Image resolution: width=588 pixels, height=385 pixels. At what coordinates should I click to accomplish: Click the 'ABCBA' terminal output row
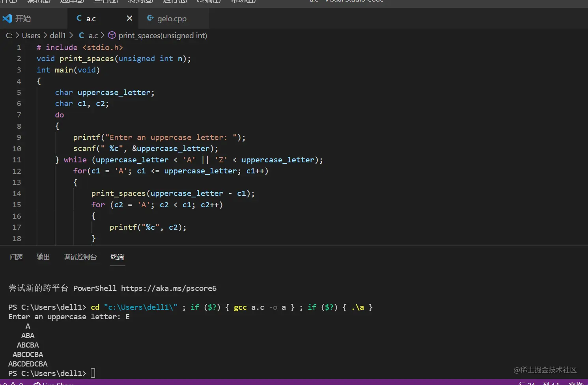tap(28, 345)
